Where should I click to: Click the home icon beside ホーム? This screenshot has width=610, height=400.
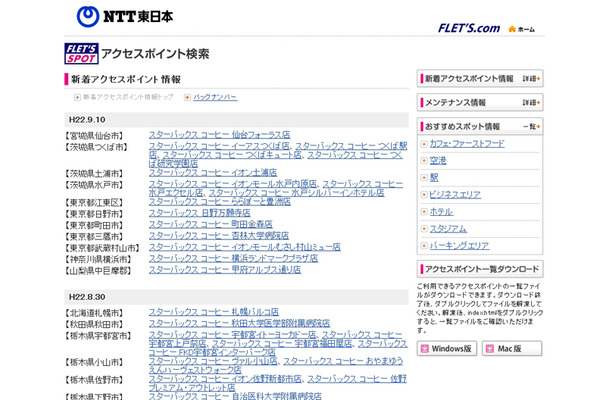512,29
